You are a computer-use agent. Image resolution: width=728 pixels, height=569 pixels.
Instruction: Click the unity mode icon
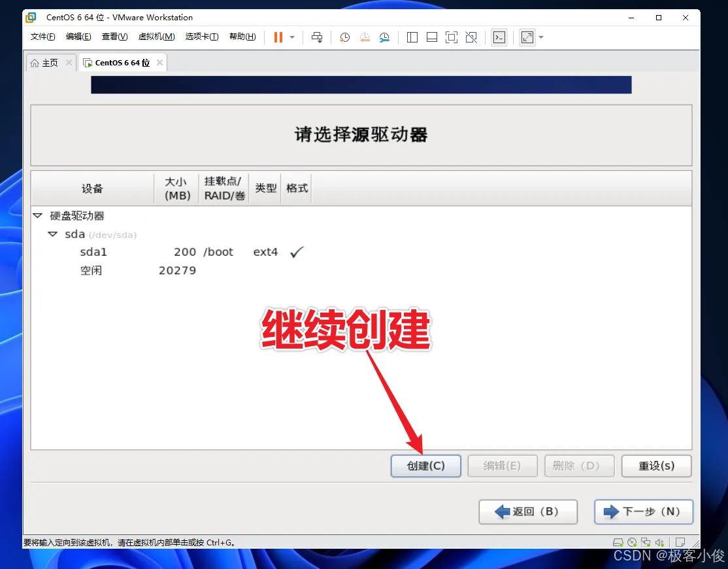click(471, 37)
